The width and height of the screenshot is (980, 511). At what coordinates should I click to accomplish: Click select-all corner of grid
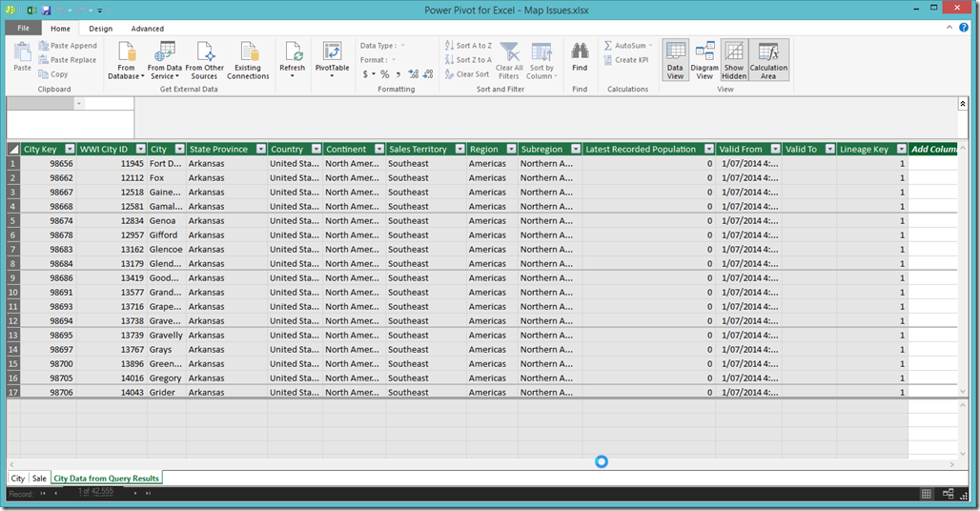[13, 150]
